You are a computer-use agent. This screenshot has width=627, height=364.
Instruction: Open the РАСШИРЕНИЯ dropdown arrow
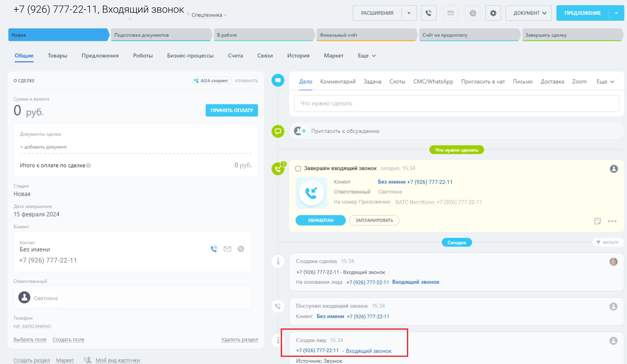409,13
